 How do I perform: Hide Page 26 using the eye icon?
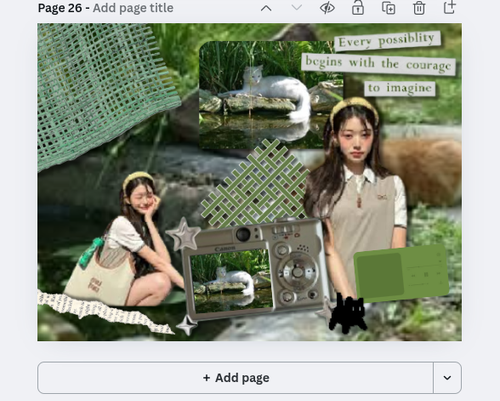point(327,8)
